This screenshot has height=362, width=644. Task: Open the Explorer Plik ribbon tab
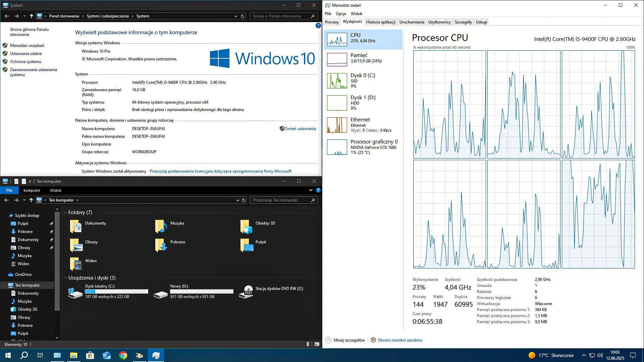point(9,190)
